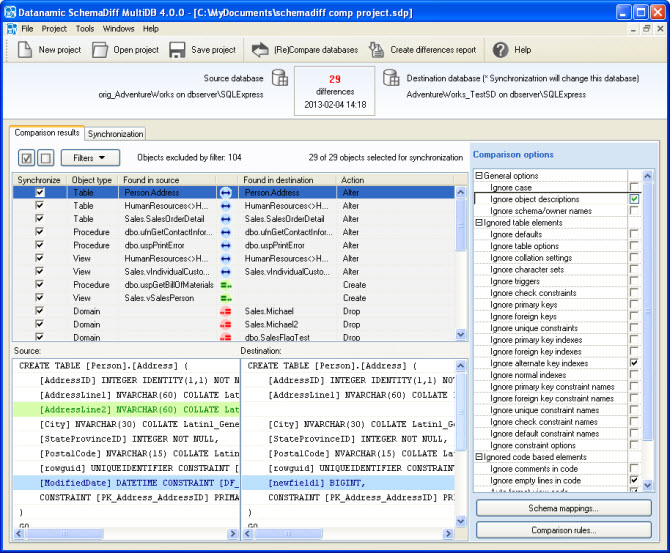Click the destination database icon

click(391, 78)
